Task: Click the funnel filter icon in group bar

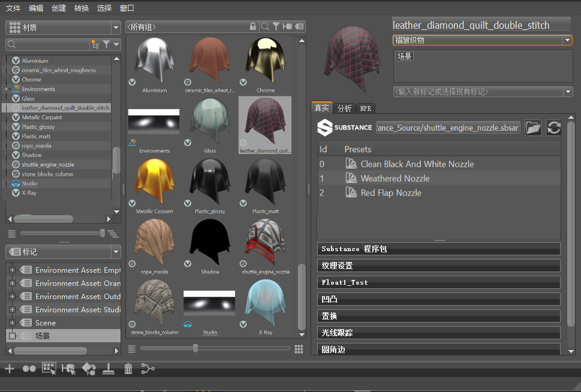Action: tap(276, 26)
